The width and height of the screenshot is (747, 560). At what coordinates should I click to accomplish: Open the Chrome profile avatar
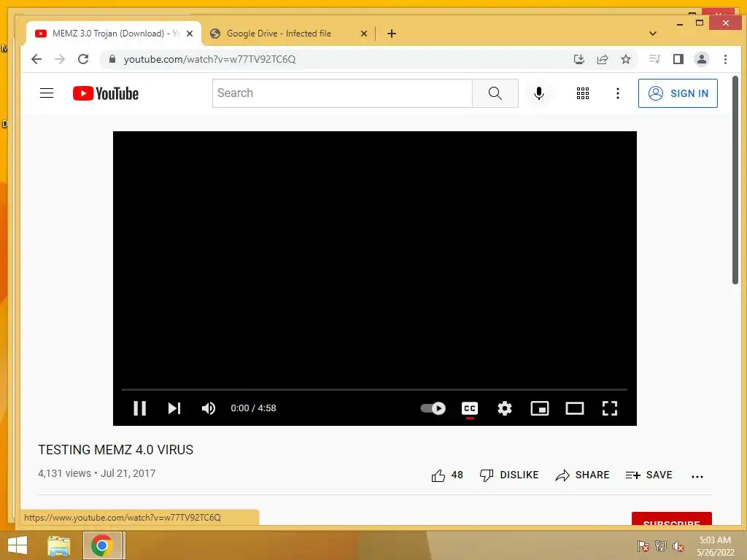pyautogui.click(x=702, y=59)
